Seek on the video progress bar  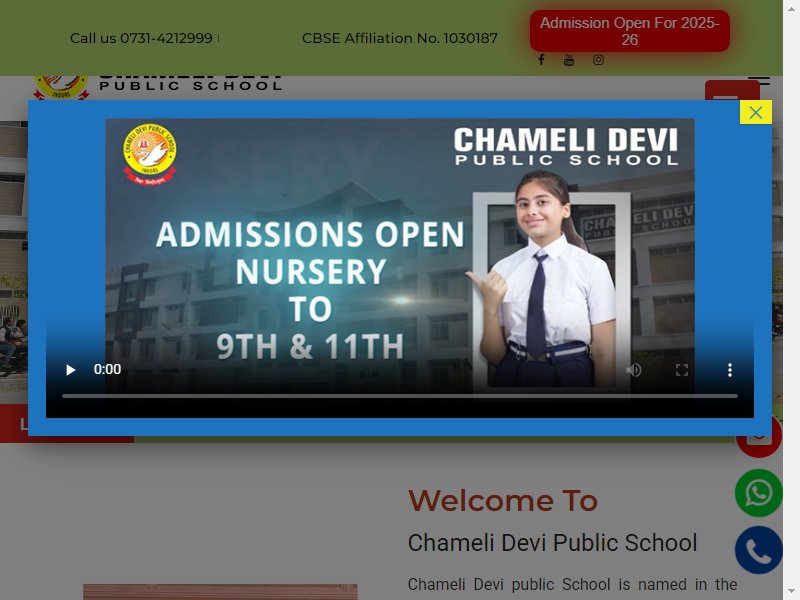click(399, 396)
